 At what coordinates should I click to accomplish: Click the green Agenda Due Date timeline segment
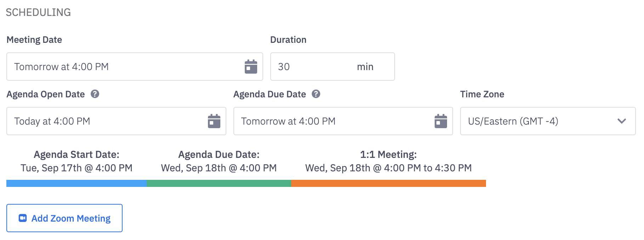point(219,183)
